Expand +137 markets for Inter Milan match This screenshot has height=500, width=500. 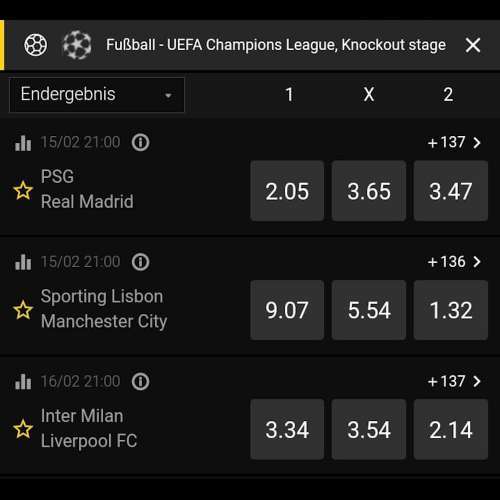(454, 381)
